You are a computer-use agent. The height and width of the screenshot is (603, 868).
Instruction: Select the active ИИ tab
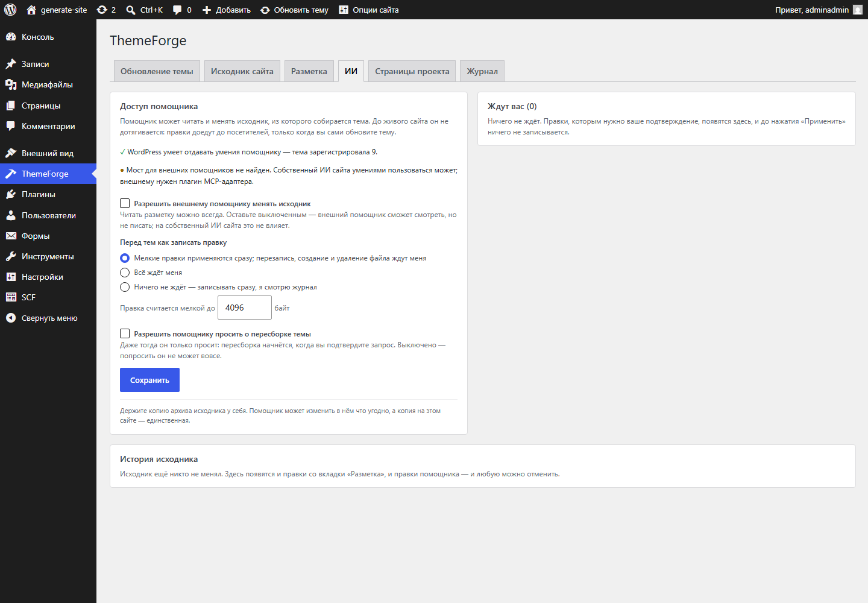click(x=351, y=71)
